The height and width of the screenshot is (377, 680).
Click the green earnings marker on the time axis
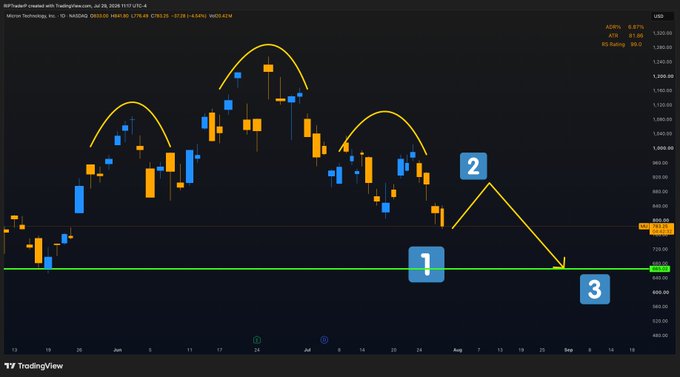click(257, 340)
